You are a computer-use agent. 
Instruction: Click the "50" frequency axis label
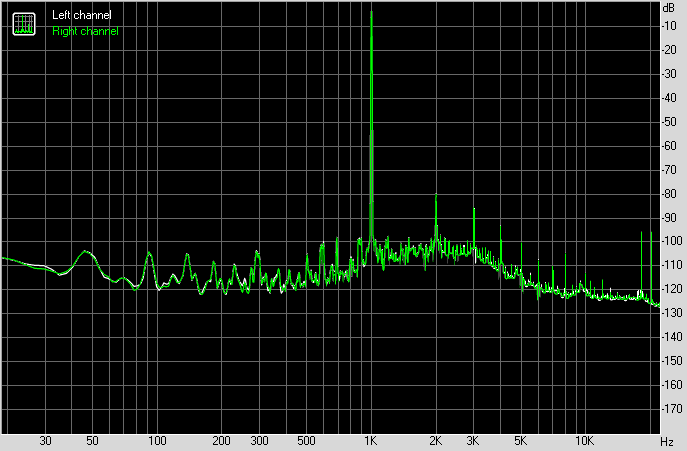[x=92, y=440]
